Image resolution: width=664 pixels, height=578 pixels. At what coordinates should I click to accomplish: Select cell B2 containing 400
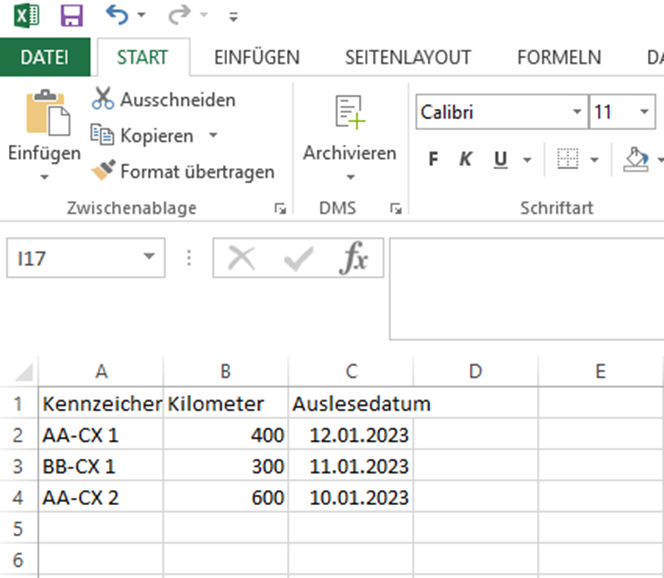click(226, 435)
